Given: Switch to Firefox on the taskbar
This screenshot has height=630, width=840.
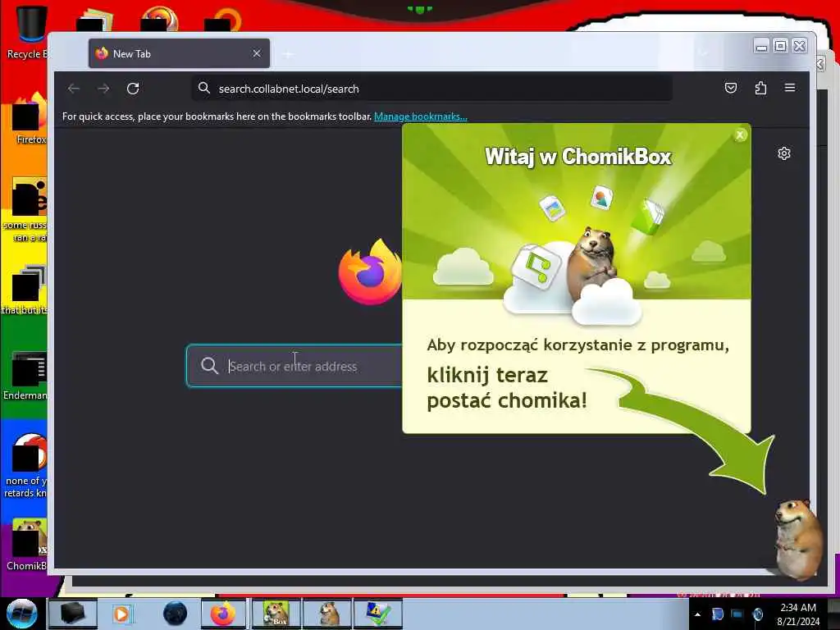Looking at the screenshot, I should click(x=223, y=614).
